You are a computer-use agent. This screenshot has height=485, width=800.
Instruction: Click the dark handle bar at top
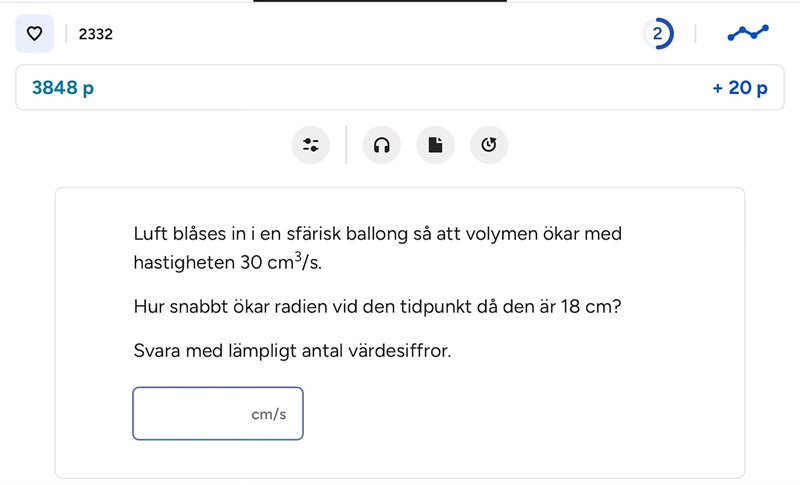pos(400,2)
